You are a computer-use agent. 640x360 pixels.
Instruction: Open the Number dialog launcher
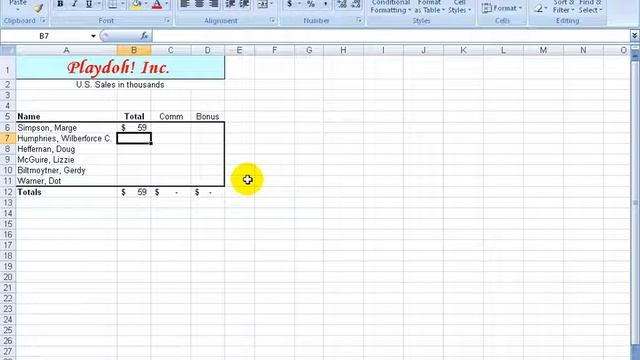click(359, 20)
